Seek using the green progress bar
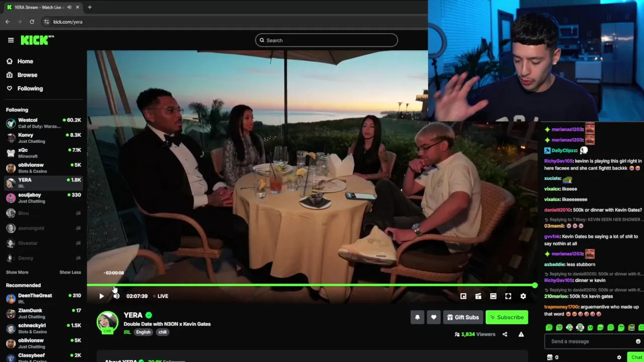 pos(310,286)
